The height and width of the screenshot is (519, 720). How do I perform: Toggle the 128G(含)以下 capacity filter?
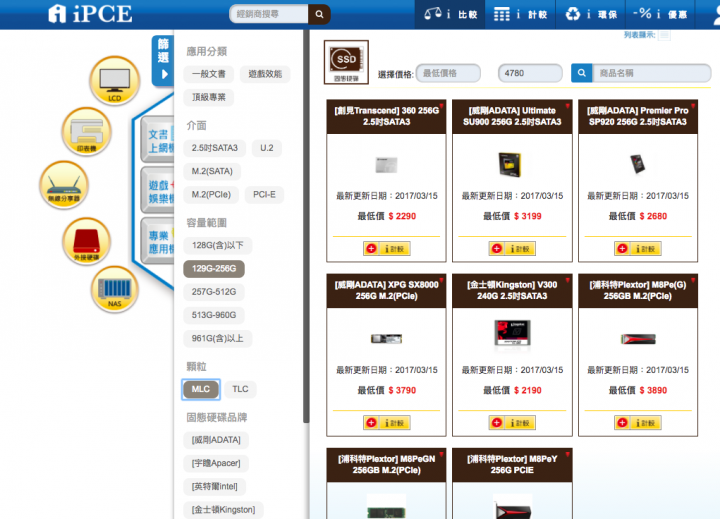tap(218, 245)
